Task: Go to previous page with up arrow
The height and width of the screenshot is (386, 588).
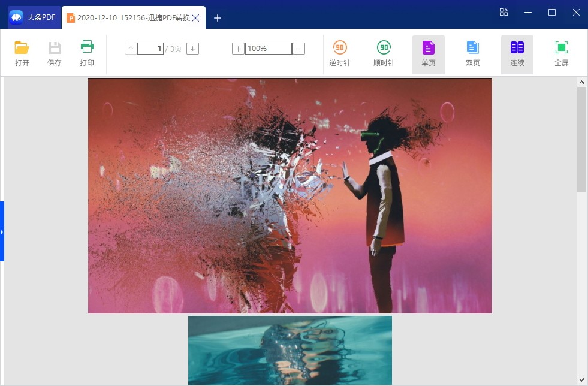Action: click(131, 49)
